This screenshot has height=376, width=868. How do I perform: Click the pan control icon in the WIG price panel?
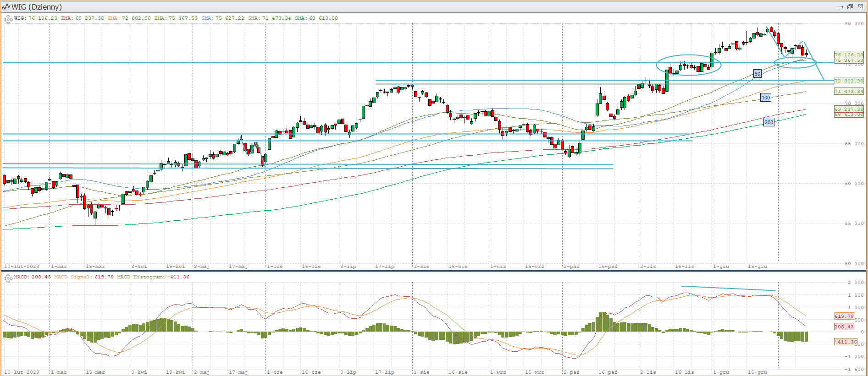click(x=8, y=19)
